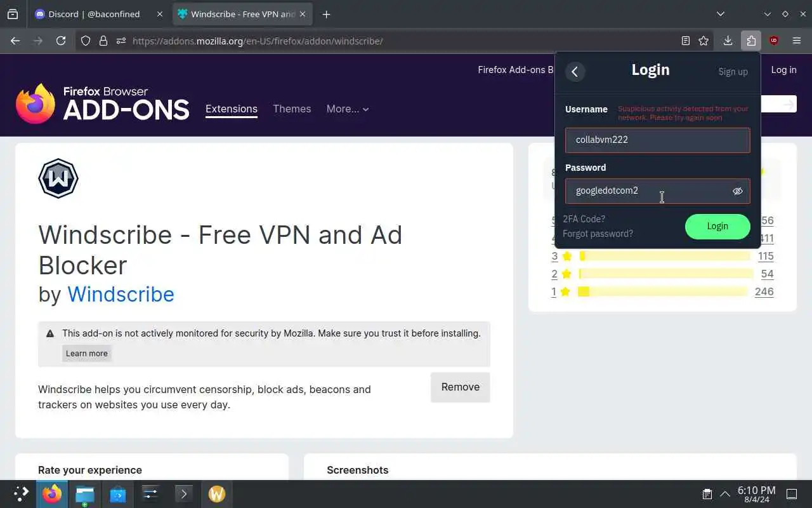Open the software store taskbar icon
This screenshot has height=508, width=812.
pos(118,494)
